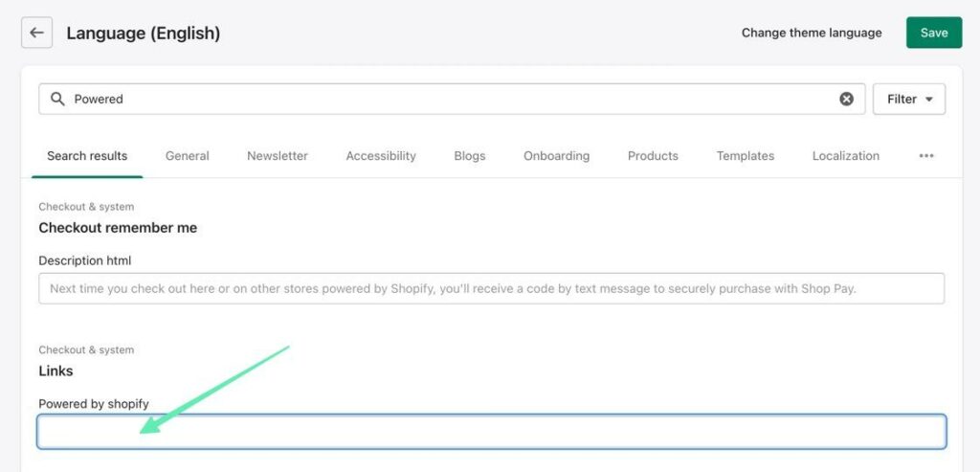Viewport: 980px width, 472px height.
Task: Save the language changes
Action: [933, 33]
